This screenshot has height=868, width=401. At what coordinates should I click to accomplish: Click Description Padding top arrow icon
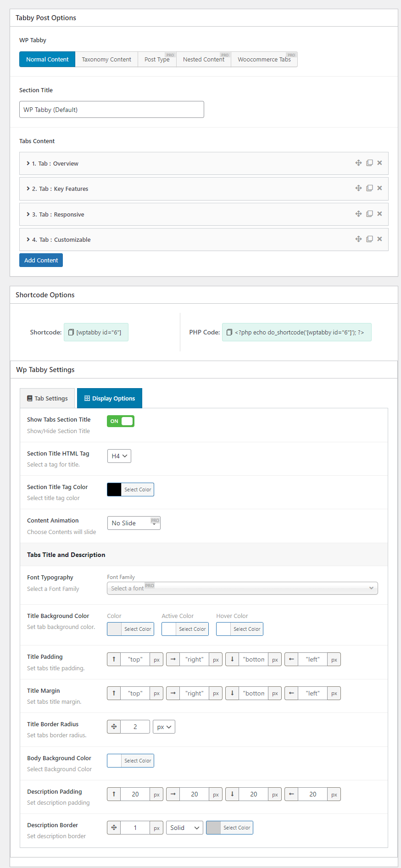114,794
